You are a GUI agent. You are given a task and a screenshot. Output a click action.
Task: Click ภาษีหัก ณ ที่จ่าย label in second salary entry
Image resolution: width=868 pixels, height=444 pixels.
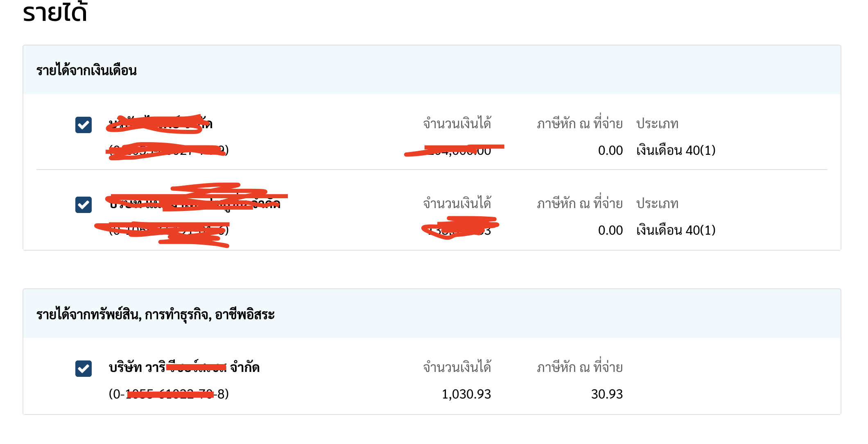coord(580,203)
